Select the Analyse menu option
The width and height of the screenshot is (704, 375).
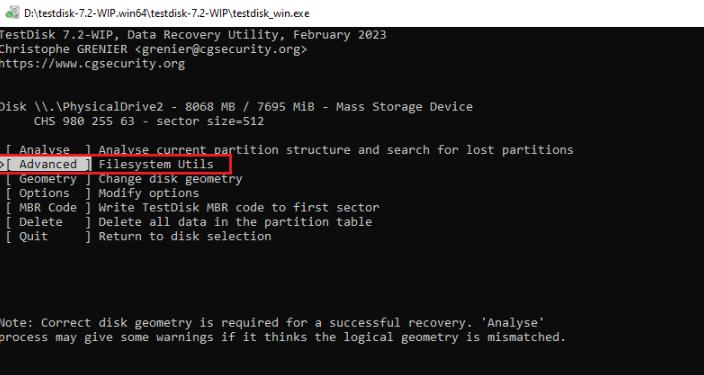pyautogui.click(x=48, y=150)
